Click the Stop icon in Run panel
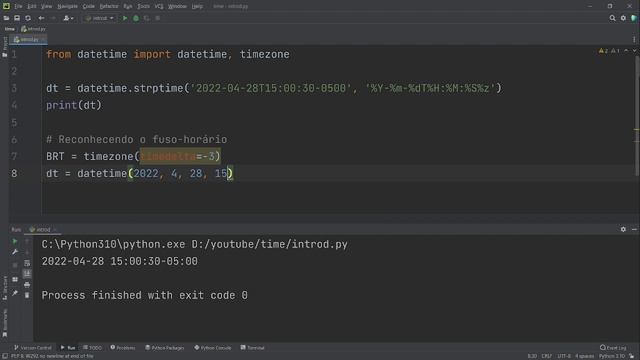The width and height of the screenshot is (640, 360). [x=15, y=265]
